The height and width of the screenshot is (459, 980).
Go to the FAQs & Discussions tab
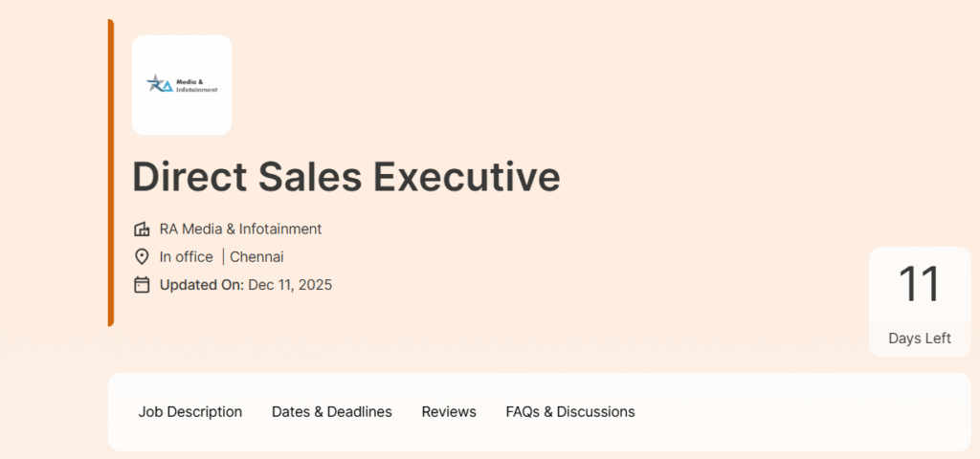[x=570, y=412]
